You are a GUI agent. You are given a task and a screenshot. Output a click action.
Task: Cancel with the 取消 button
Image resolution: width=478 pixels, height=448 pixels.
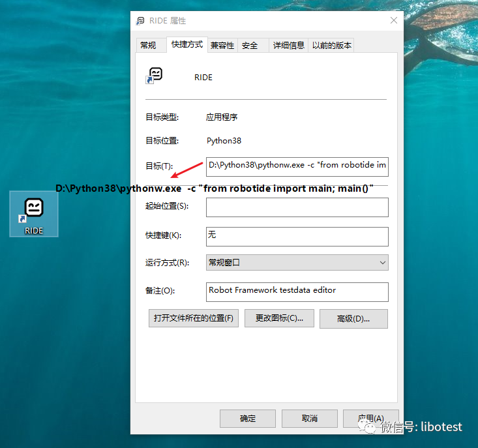(309, 419)
